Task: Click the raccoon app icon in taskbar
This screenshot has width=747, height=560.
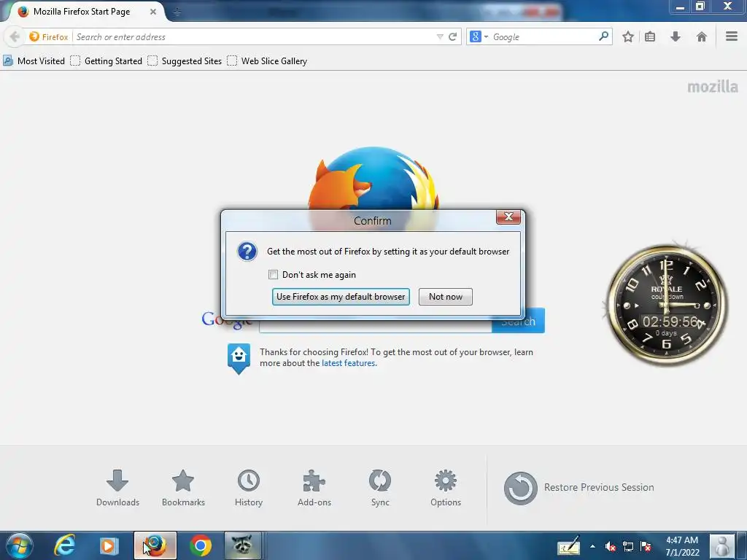Action: coord(243,545)
